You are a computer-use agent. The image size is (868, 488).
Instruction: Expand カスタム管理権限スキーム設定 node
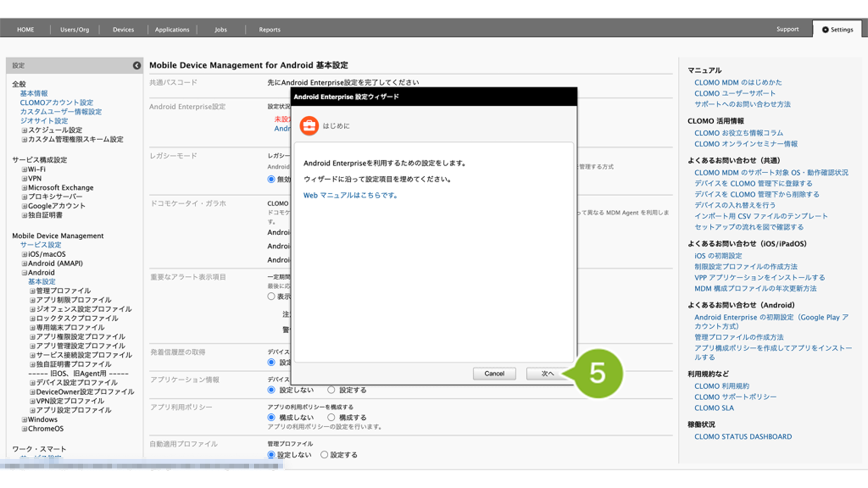pos(24,140)
